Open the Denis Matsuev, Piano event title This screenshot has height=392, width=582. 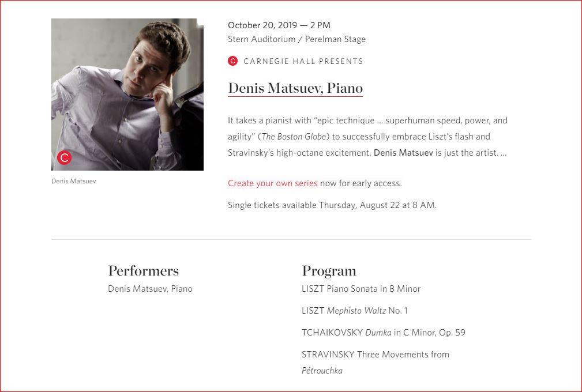(295, 88)
